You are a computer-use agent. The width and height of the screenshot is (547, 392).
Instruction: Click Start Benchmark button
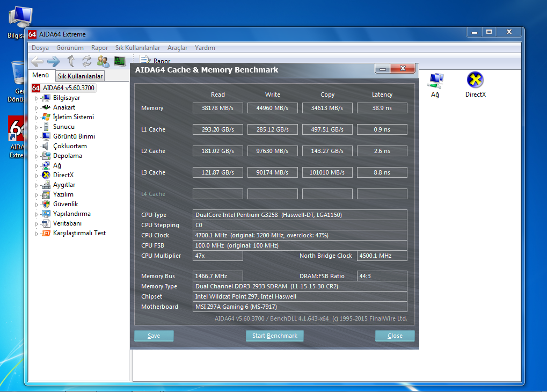coord(274,336)
